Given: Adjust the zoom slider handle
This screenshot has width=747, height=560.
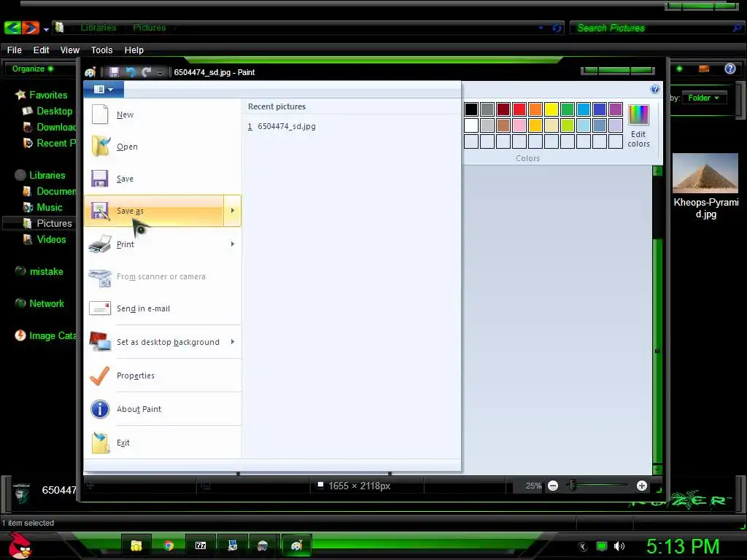Looking at the screenshot, I should pyautogui.click(x=572, y=485).
